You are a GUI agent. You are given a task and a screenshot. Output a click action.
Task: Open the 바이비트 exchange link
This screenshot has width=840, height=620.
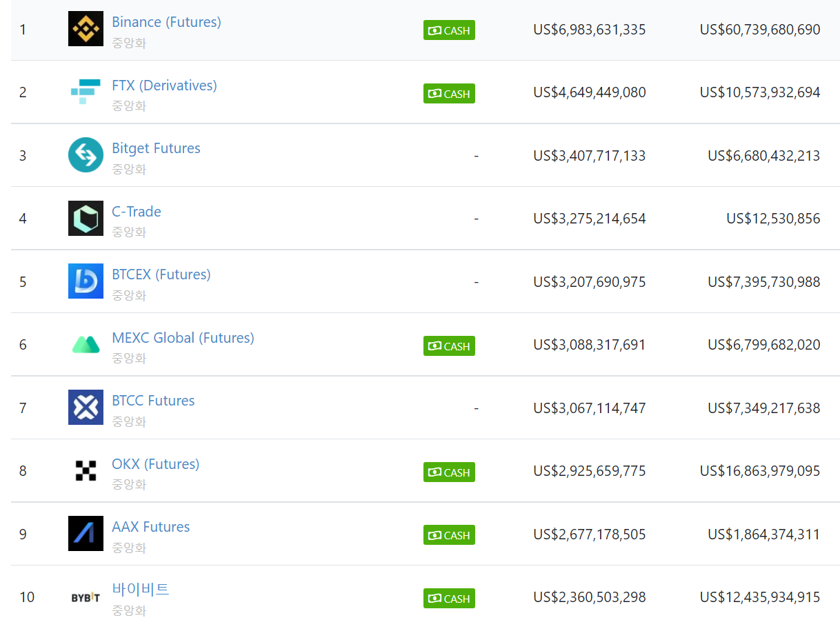[x=141, y=590]
